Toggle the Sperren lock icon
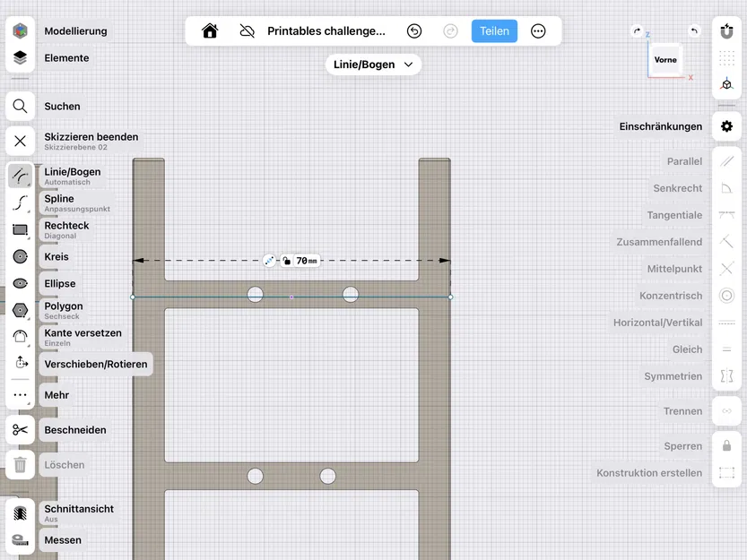 tap(726, 445)
